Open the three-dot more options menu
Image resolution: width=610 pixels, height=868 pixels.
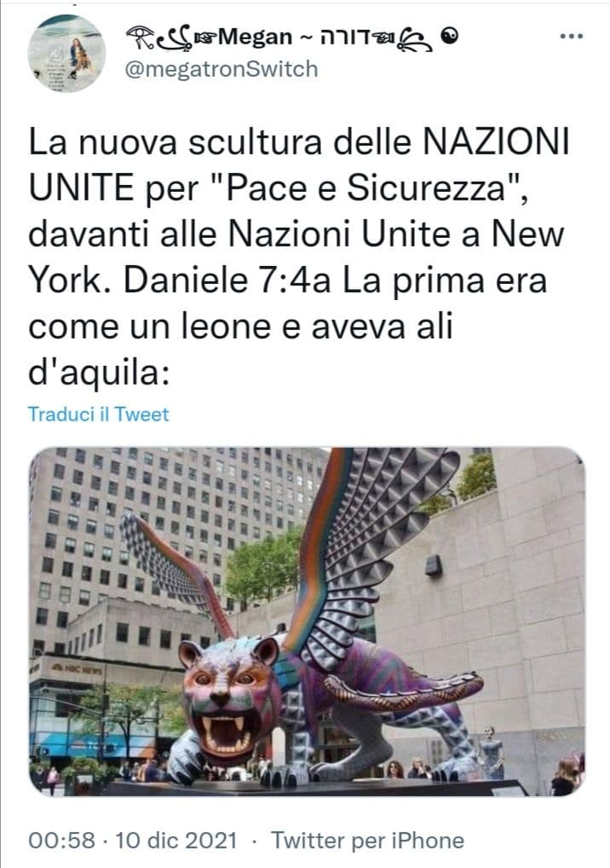[x=572, y=37]
